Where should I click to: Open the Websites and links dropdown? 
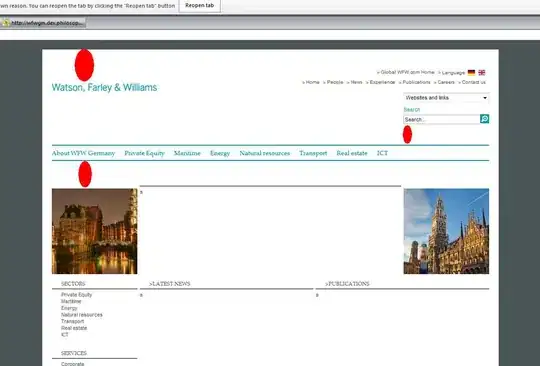click(446, 98)
